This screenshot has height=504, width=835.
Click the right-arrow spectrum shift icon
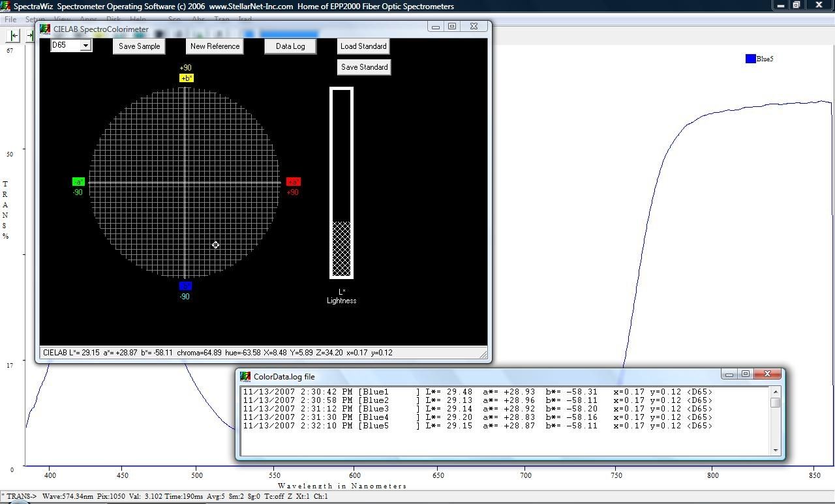[29, 35]
